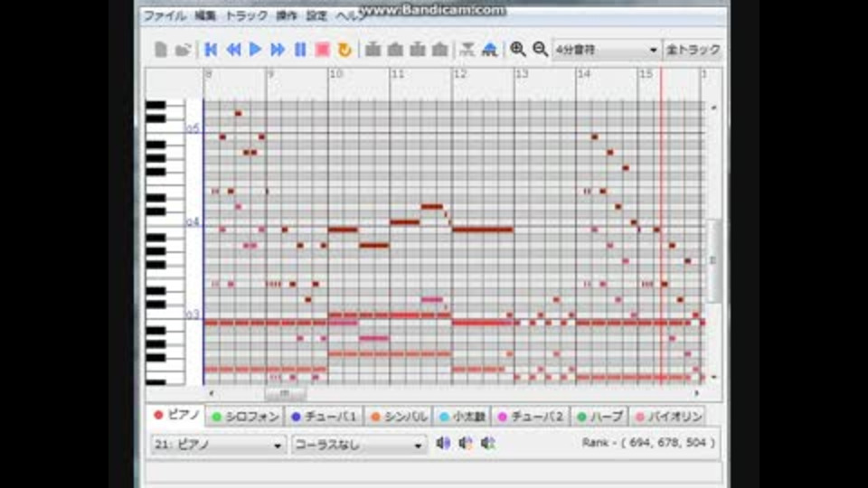Click the horizontal scrollbar thumb
Image resolution: width=868 pixels, height=488 pixels.
285,393
